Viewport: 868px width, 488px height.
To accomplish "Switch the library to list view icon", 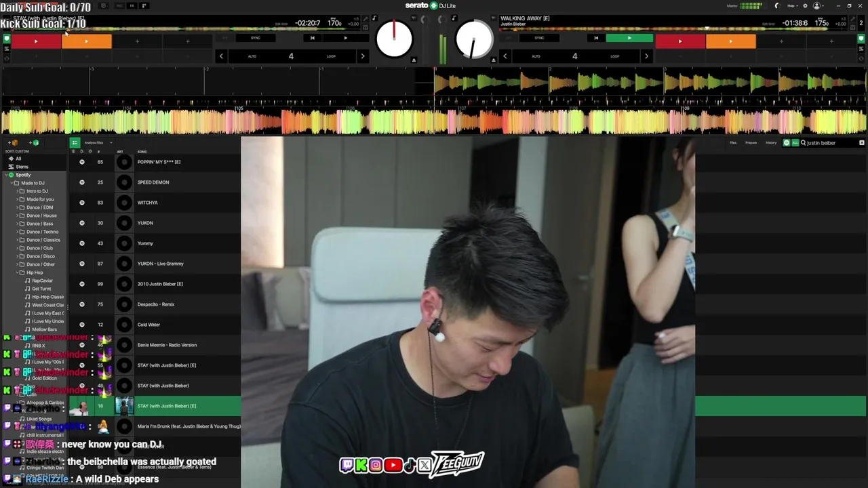I will point(75,142).
